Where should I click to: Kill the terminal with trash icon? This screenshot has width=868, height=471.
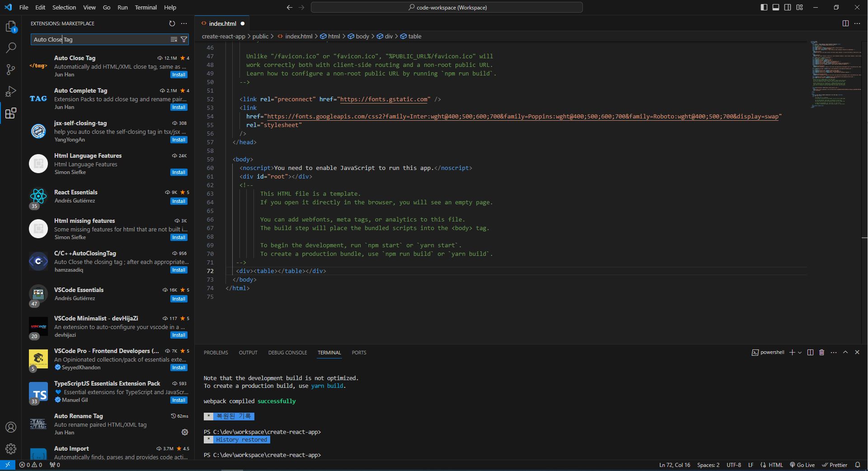(822, 353)
